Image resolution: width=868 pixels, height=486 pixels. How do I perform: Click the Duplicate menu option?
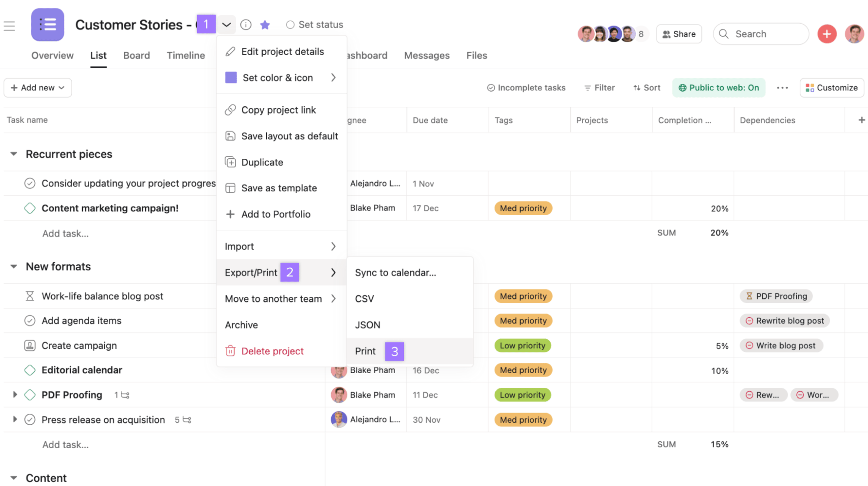click(x=262, y=162)
